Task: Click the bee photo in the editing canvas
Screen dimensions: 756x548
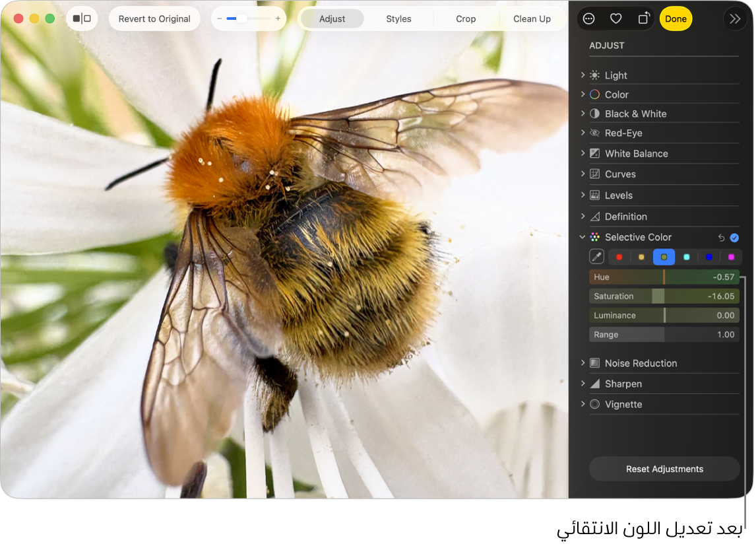Action: coord(284,251)
